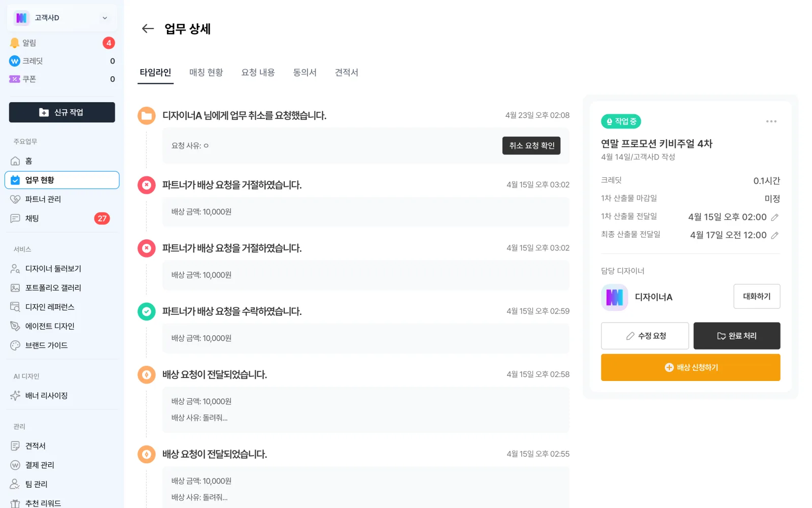812x508 pixels.
Task: Open 채팅 with 27 unread
Action: tap(62, 218)
